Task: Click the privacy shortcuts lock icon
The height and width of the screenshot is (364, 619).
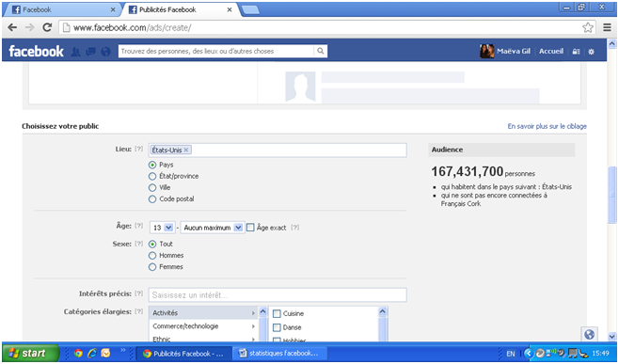Action: (x=576, y=52)
